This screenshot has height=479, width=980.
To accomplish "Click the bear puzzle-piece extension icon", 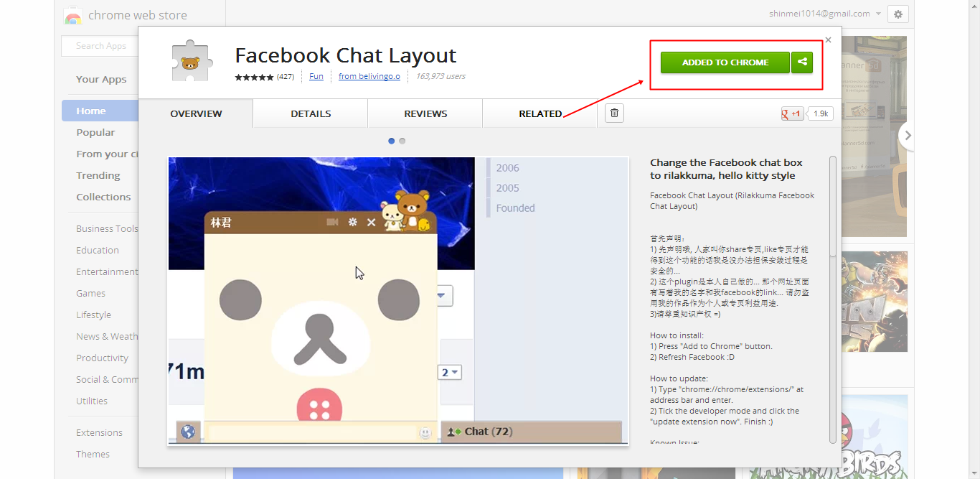I will click(191, 60).
